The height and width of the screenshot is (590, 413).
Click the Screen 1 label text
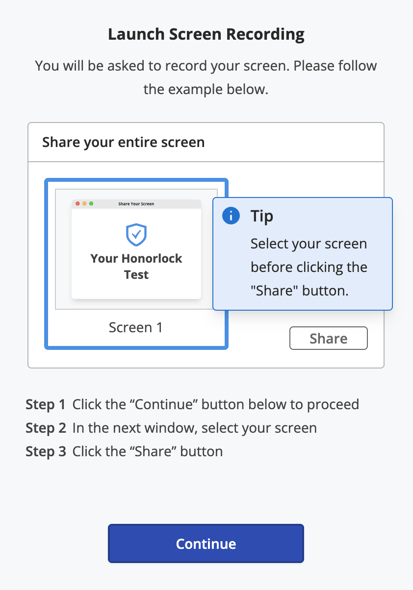(x=136, y=327)
